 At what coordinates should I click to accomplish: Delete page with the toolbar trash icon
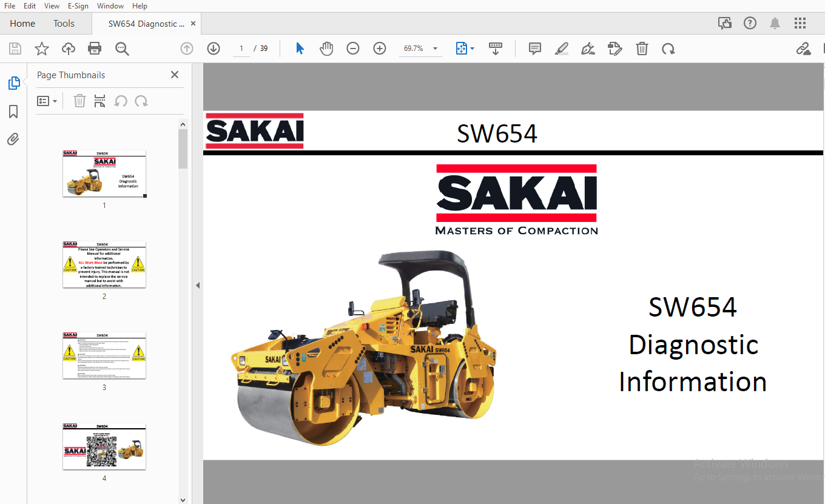[642, 49]
